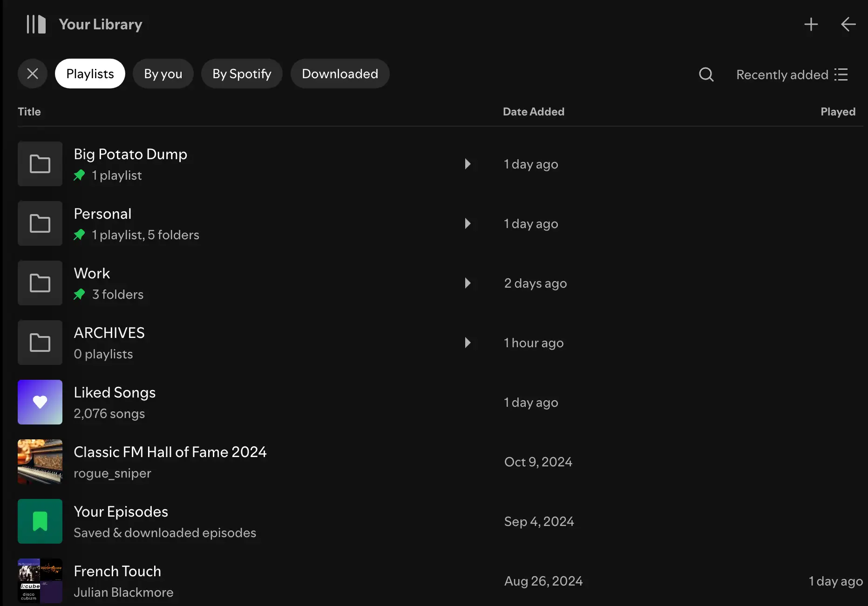Screen dimensions: 868x606
Task: Open the Your Library collapse icon
Action: 35,24
